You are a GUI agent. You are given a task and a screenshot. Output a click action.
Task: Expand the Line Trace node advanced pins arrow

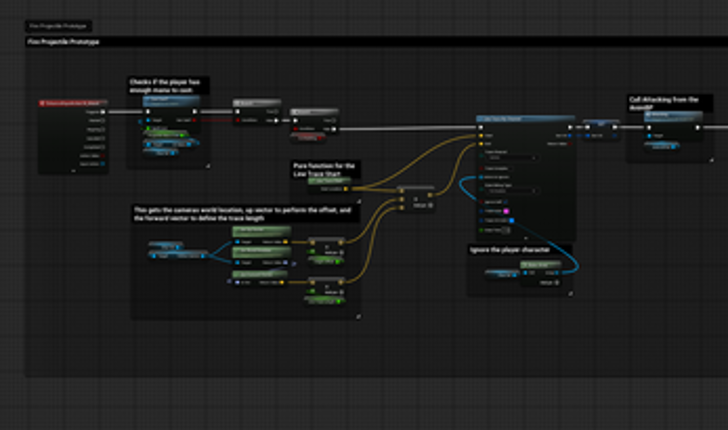[525, 236]
